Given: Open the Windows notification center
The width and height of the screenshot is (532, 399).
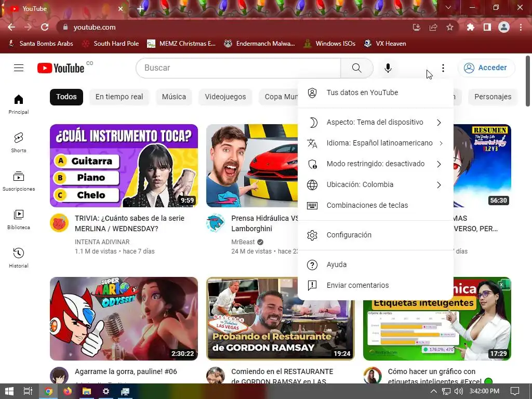Looking at the screenshot, I should click(x=515, y=391).
